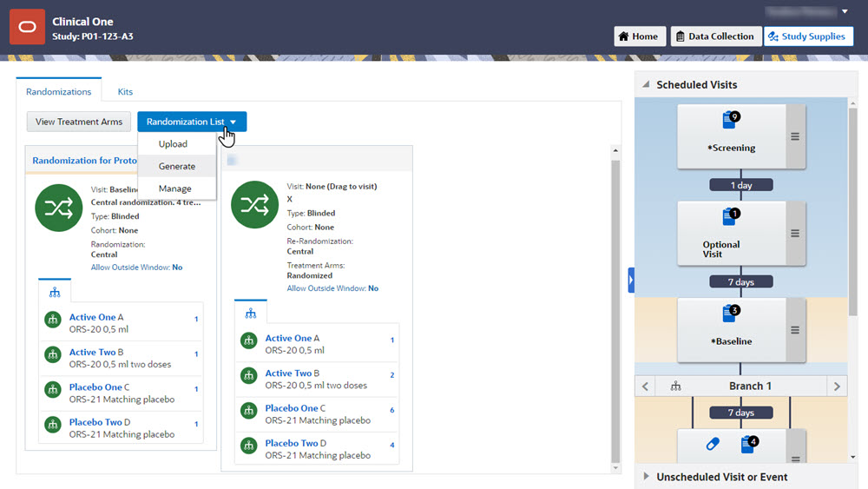
Task: Choose Upload from Randomization List menu
Action: pyautogui.click(x=177, y=143)
